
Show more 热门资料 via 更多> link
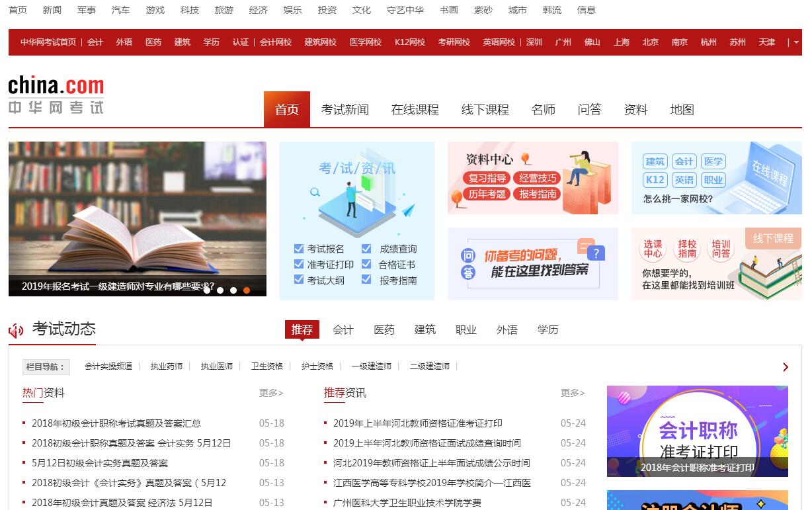click(x=270, y=393)
